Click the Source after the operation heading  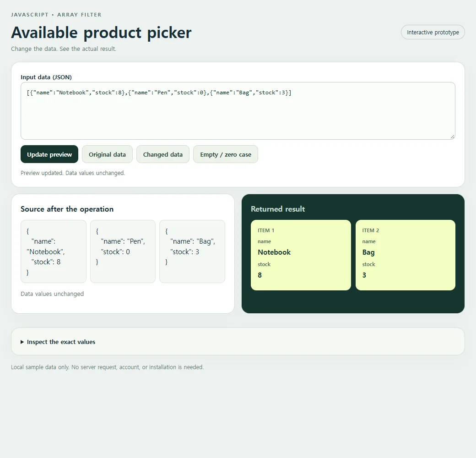tap(67, 209)
